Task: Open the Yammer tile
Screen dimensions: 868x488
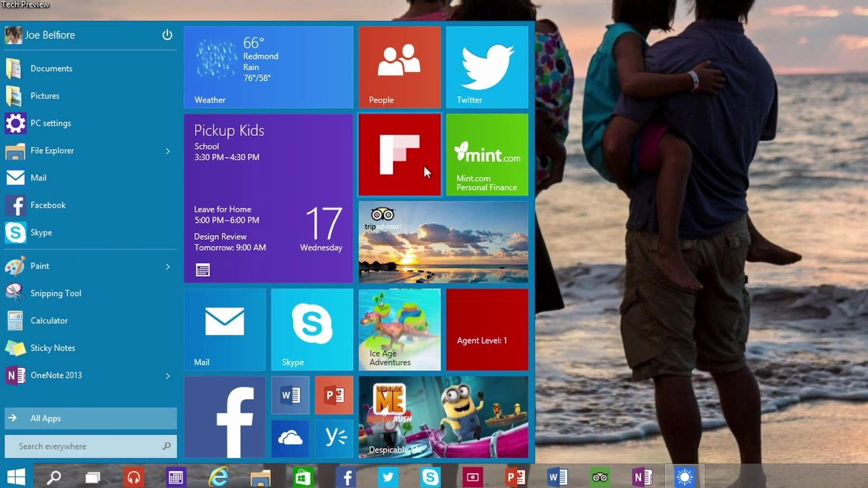Action: [x=334, y=438]
